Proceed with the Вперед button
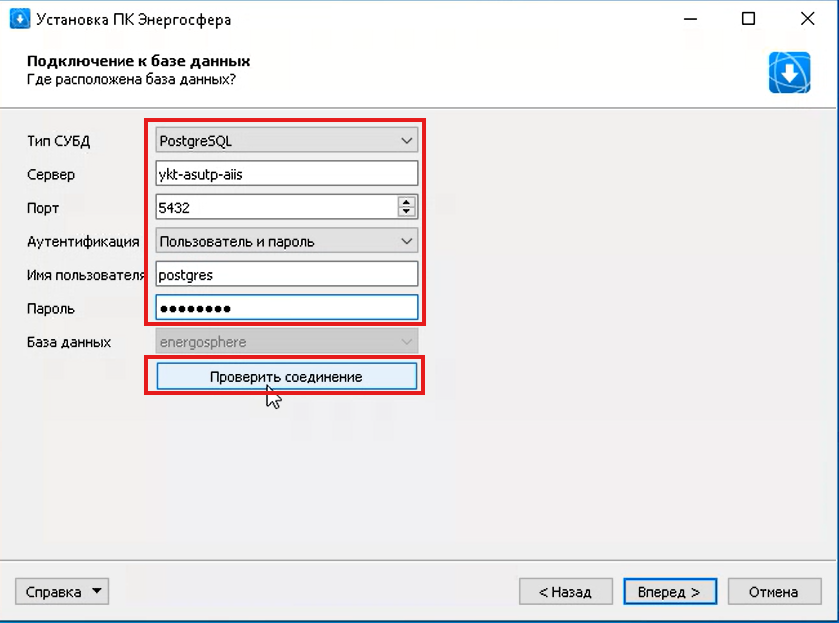This screenshot has width=839, height=623. (x=669, y=591)
